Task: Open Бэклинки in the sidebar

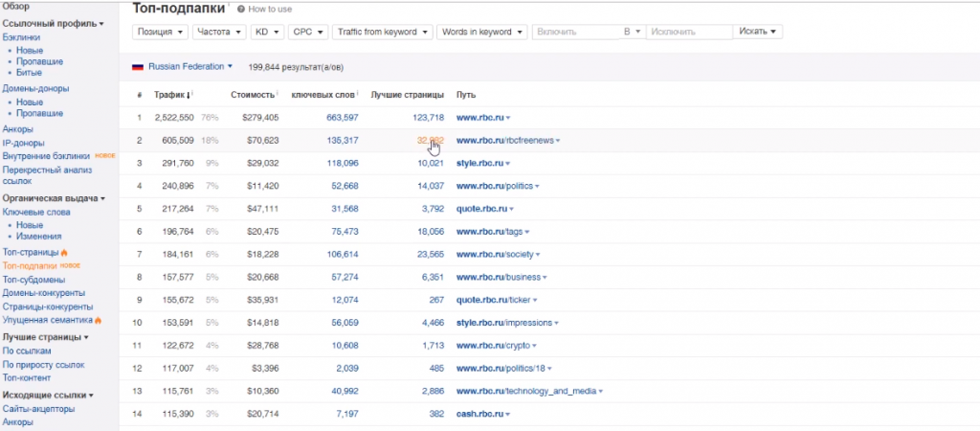Action: click(x=21, y=37)
